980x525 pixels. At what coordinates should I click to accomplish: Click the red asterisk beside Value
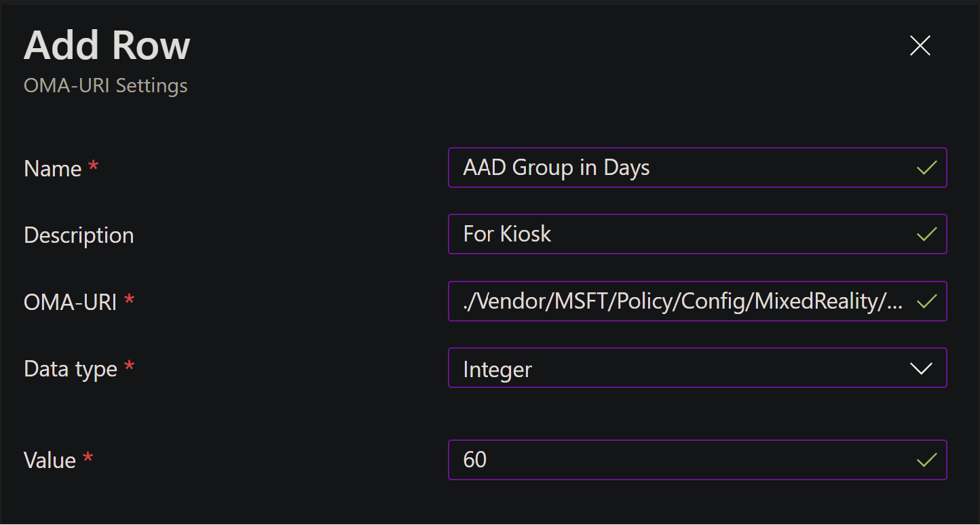[87, 456]
